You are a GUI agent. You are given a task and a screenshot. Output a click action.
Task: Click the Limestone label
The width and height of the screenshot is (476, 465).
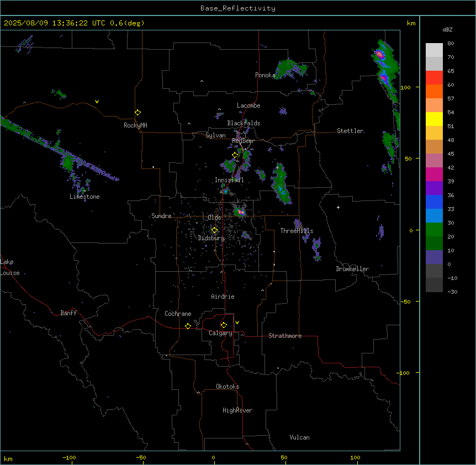(84, 197)
